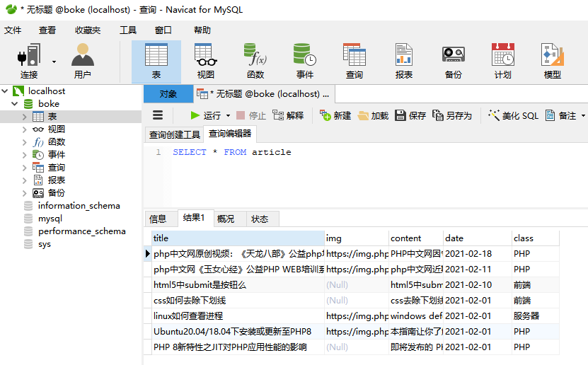Select the performance_schema database
588x365 pixels.
[82, 231]
